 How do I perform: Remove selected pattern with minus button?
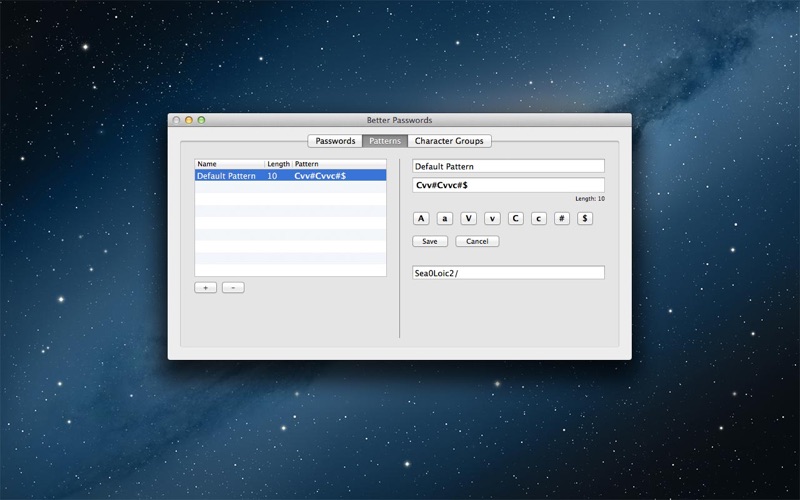(233, 288)
